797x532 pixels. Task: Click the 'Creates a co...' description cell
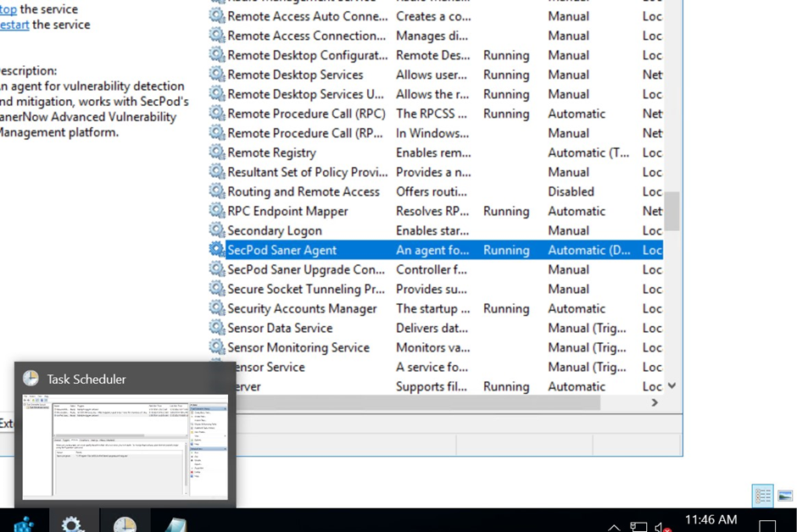coord(433,16)
